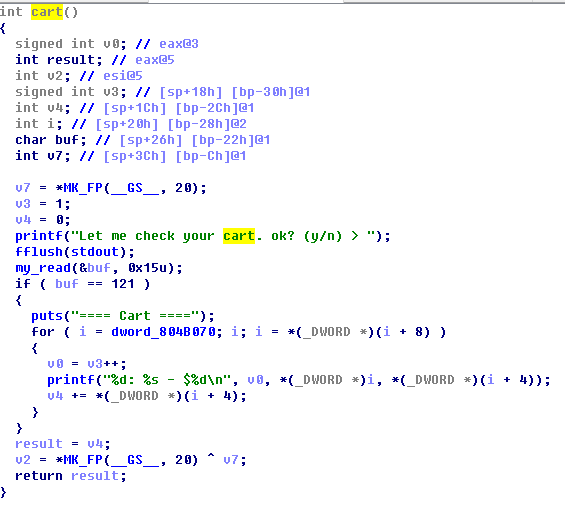Select the puts function call
The image size is (565, 508).
47,316
